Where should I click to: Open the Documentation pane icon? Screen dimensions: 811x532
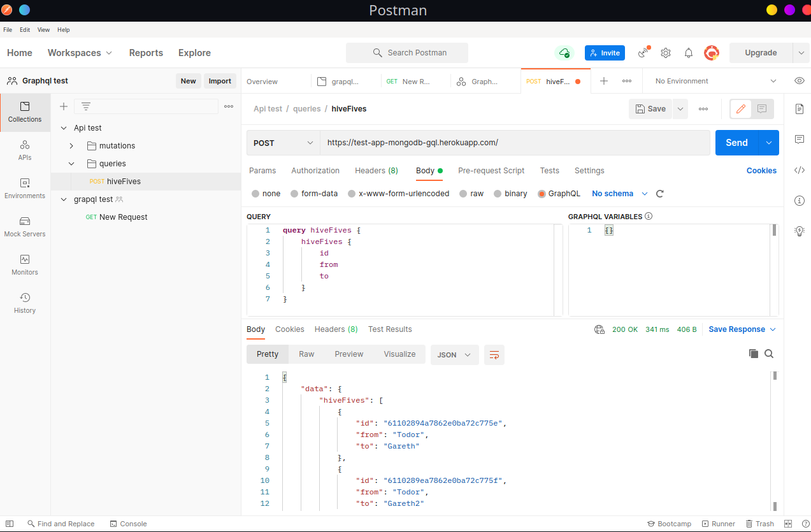tap(800, 109)
